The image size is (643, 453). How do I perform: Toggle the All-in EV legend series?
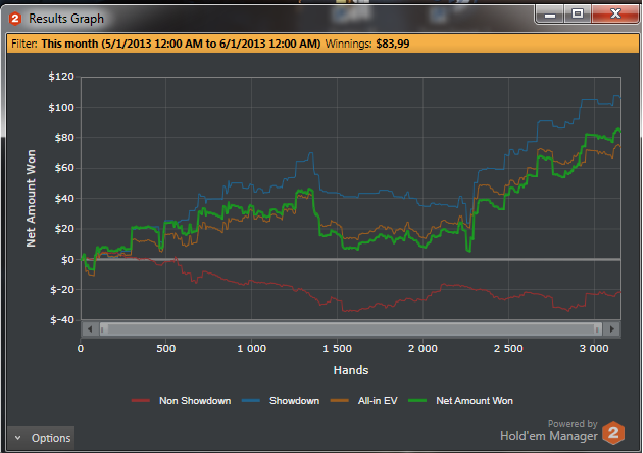coord(364,401)
